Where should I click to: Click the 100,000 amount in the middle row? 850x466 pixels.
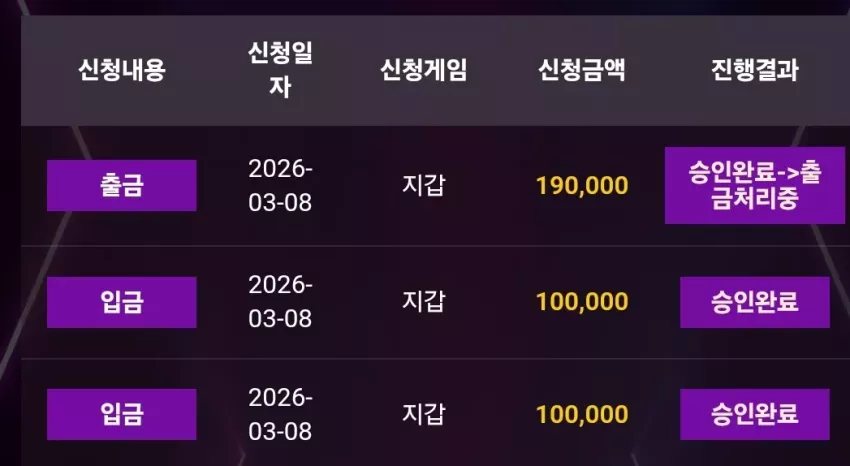click(582, 302)
